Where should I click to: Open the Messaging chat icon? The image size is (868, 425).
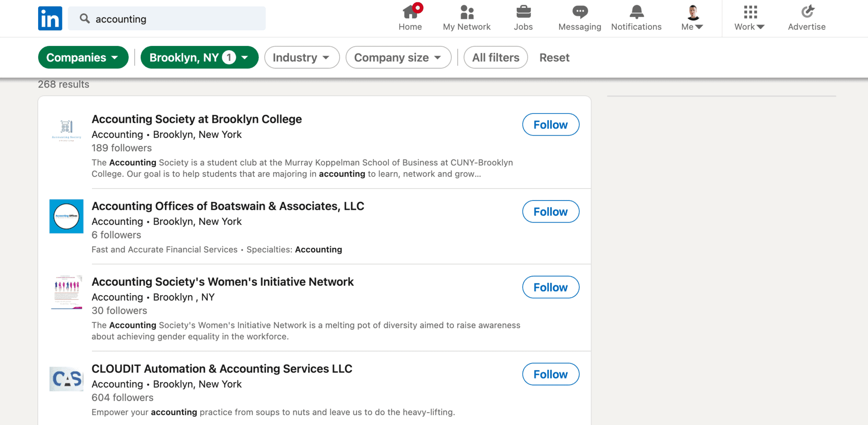click(580, 12)
